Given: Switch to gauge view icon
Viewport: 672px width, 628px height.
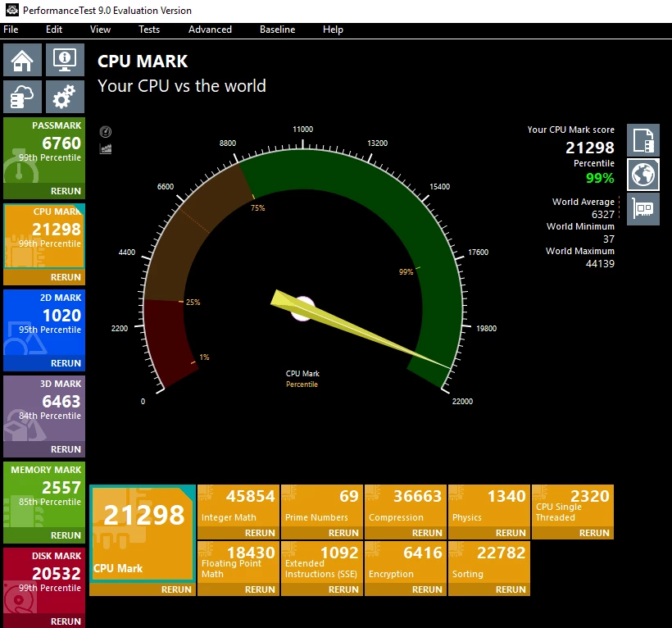Looking at the screenshot, I should (106, 132).
